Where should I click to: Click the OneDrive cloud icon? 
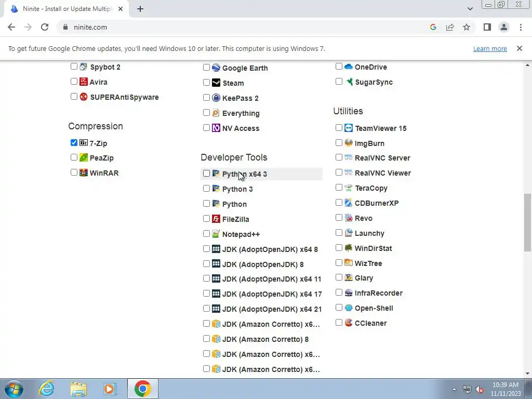point(349,66)
